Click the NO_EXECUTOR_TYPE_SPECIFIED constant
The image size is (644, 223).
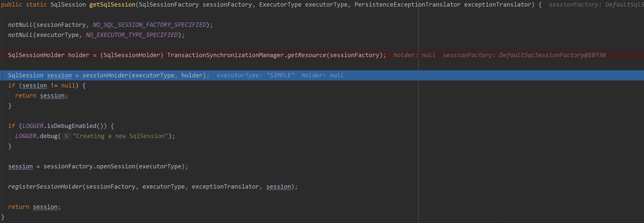(x=132, y=35)
